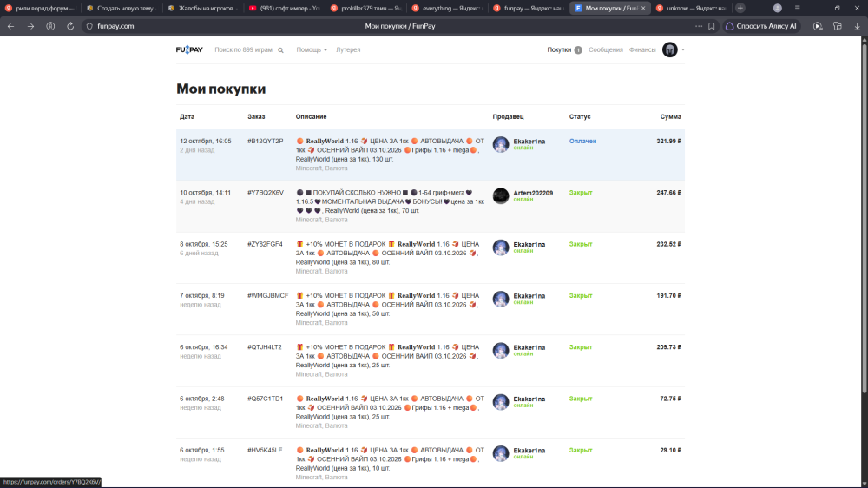Screen dimensions: 868x488
Task: Open order #ZY82FGF4
Action: 265,244
